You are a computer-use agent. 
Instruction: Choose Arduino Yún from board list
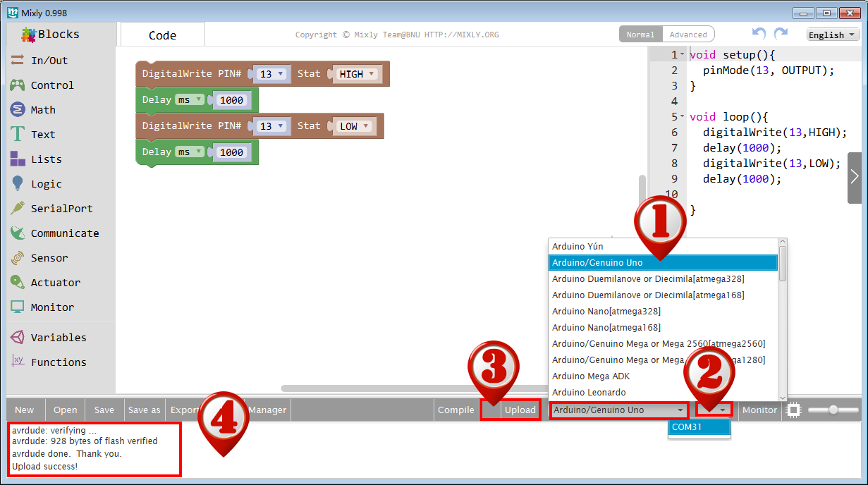coord(663,247)
